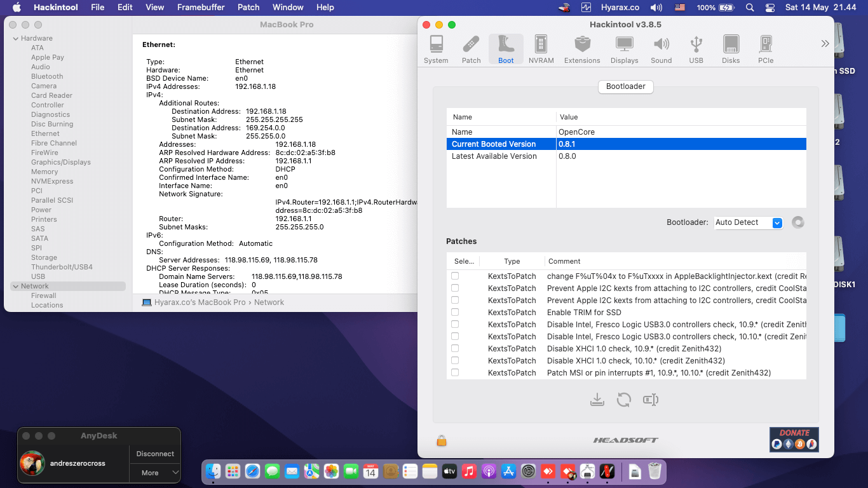
Task: Open the Trash in the Dock
Action: 654,471
